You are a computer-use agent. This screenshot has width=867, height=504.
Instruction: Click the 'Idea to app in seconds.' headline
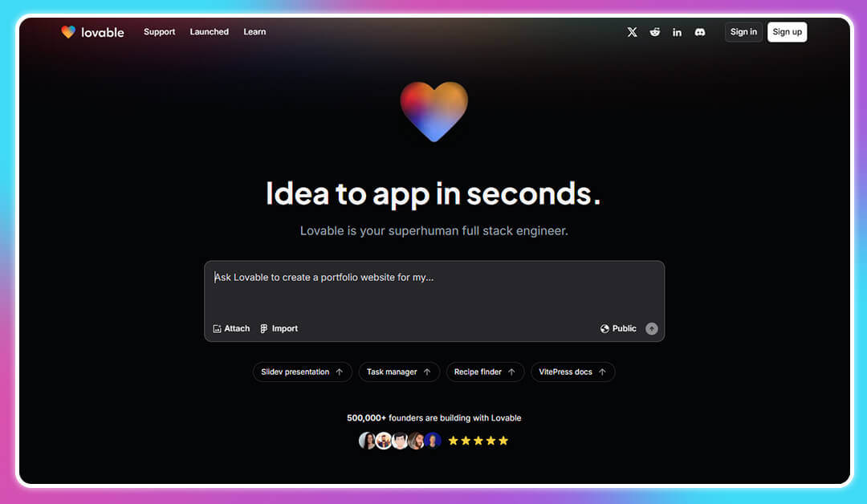point(433,194)
